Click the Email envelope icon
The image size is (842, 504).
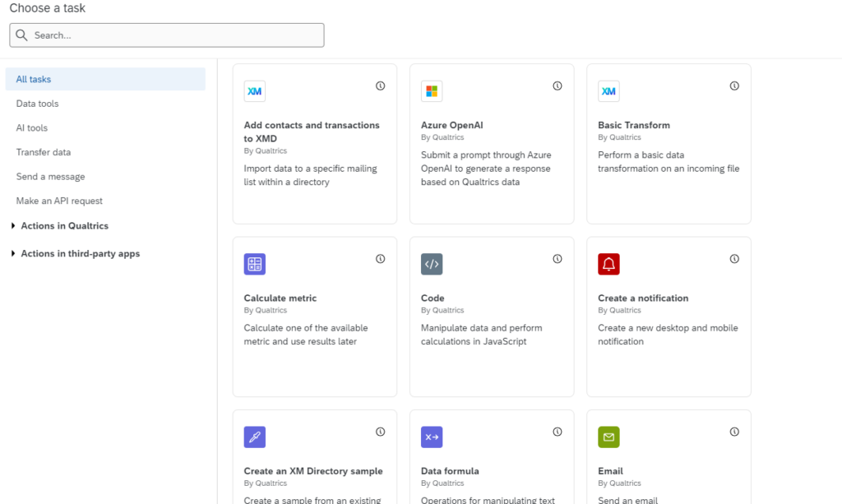coord(608,437)
